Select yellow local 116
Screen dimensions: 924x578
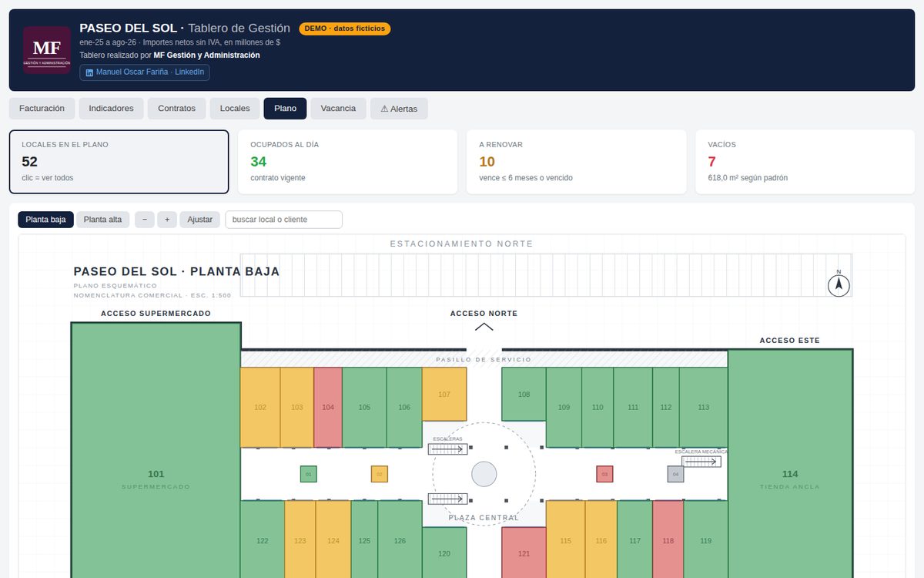pyautogui.click(x=601, y=539)
